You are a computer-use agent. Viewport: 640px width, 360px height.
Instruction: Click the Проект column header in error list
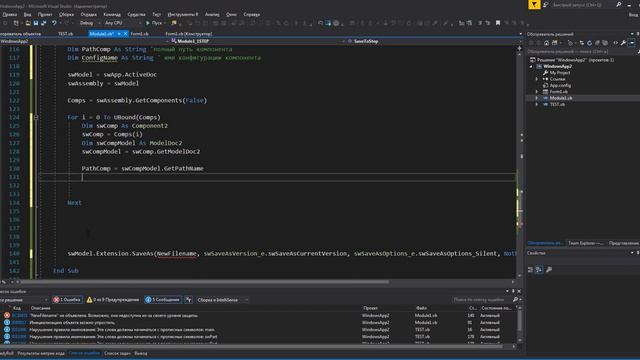tap(371, 308)
